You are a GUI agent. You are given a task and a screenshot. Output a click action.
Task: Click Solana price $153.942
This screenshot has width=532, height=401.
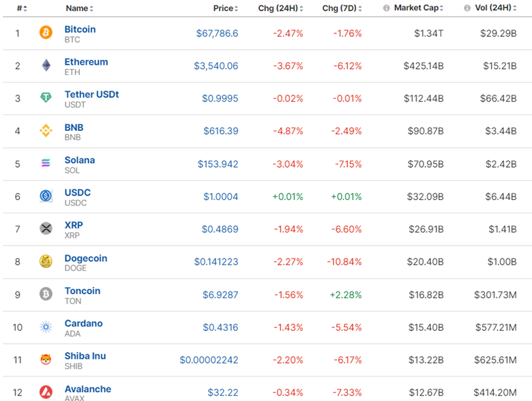pyautogui.click(x=218, y=164)
